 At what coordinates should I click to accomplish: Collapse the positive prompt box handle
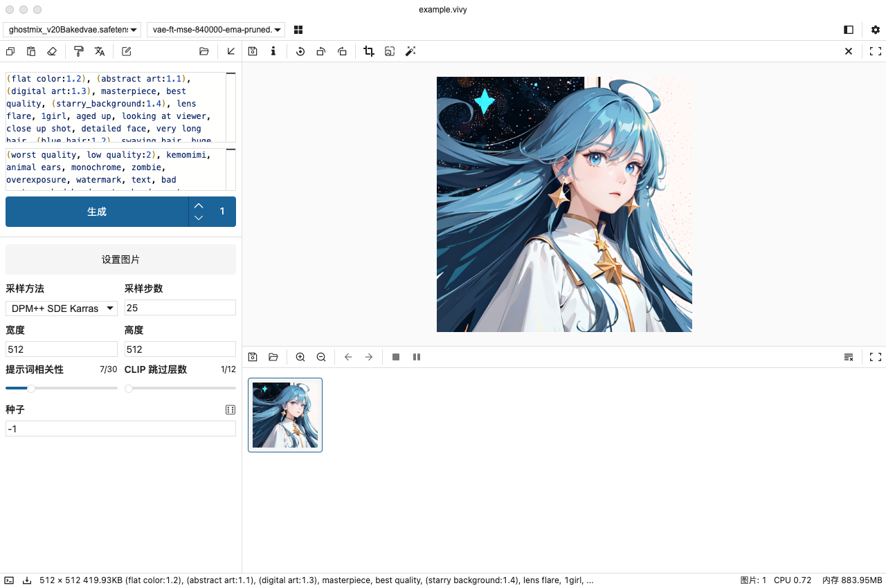pos(231,73)
